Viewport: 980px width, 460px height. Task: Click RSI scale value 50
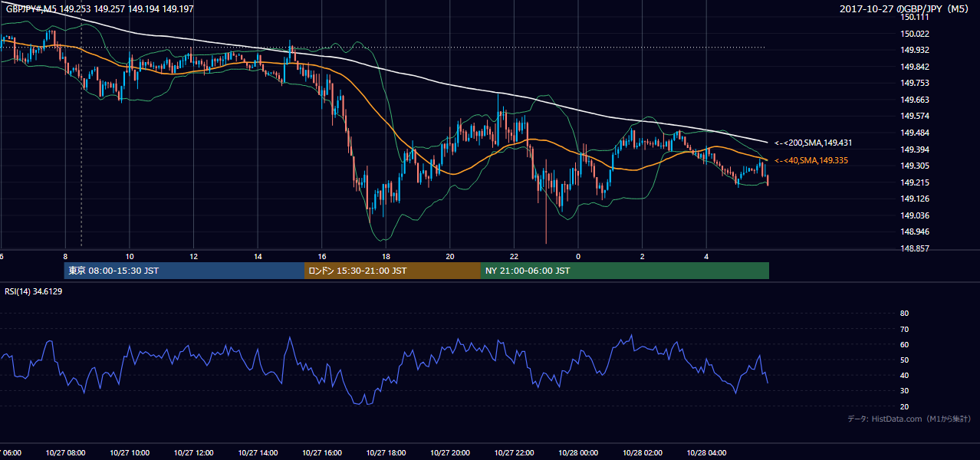point(904,360)
